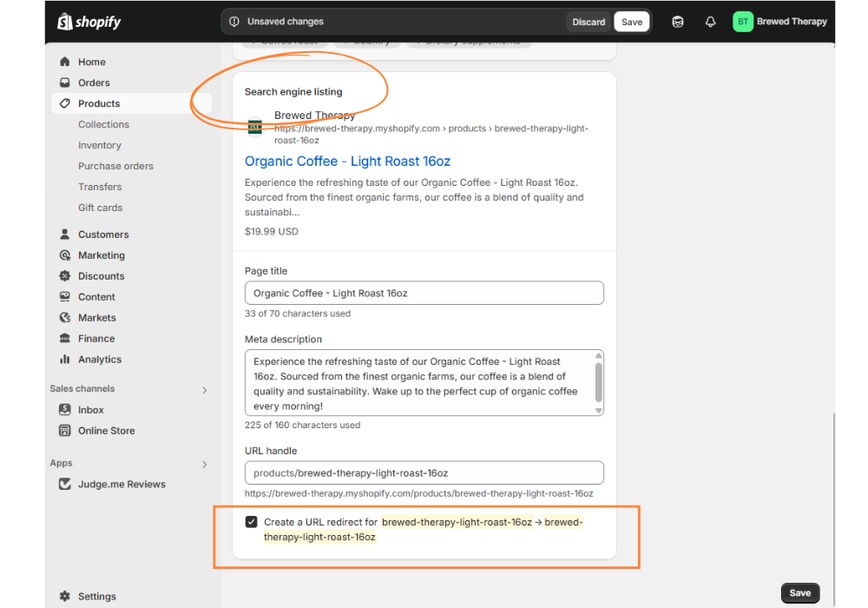Click '225 of 160 characters used' text

pos(302,425)
